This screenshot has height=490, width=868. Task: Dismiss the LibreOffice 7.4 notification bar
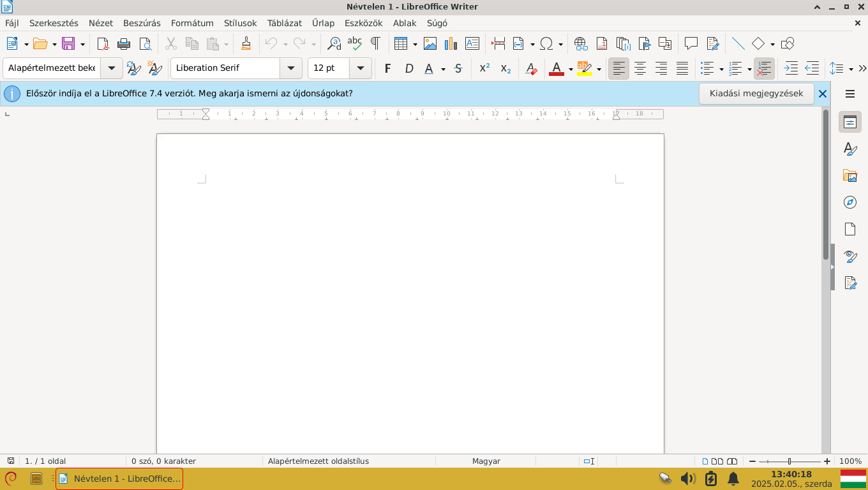click(823, 93)
